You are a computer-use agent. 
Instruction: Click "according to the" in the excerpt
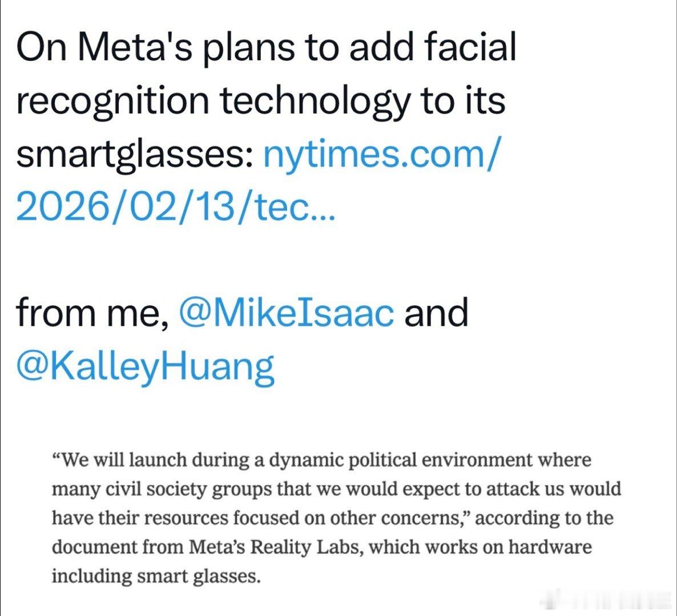(544, 518)
